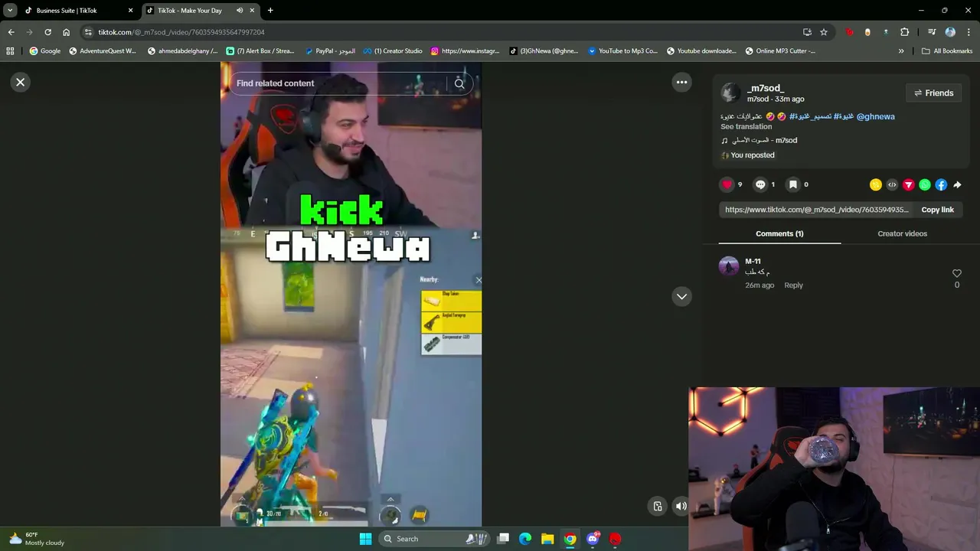The image size is (980, 551).
Task: Open the weather widget showing 60°F
Action: point(37,539)
